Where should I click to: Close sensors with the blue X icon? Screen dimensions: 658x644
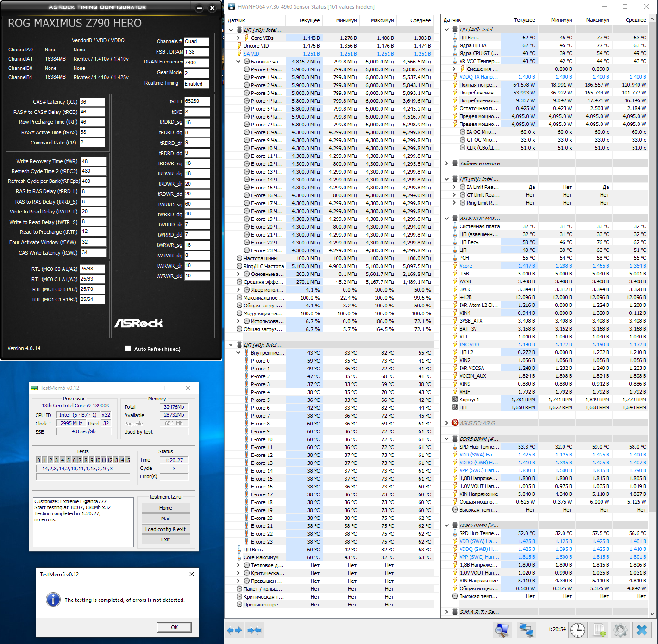click(x=642, y=630)
